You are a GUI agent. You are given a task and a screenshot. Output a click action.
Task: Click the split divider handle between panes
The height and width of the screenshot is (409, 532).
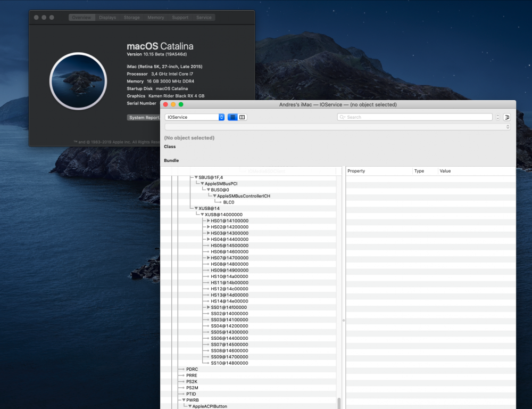[x=343, y=320]
